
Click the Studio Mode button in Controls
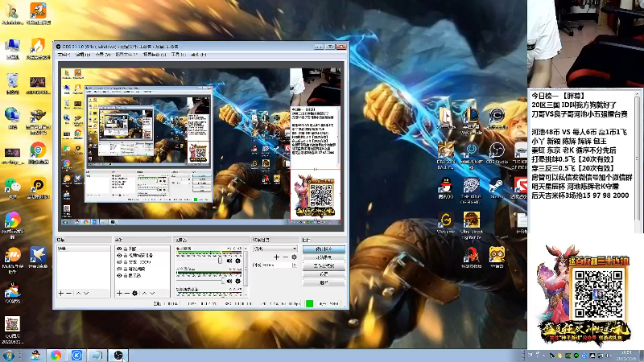(324, 265)
